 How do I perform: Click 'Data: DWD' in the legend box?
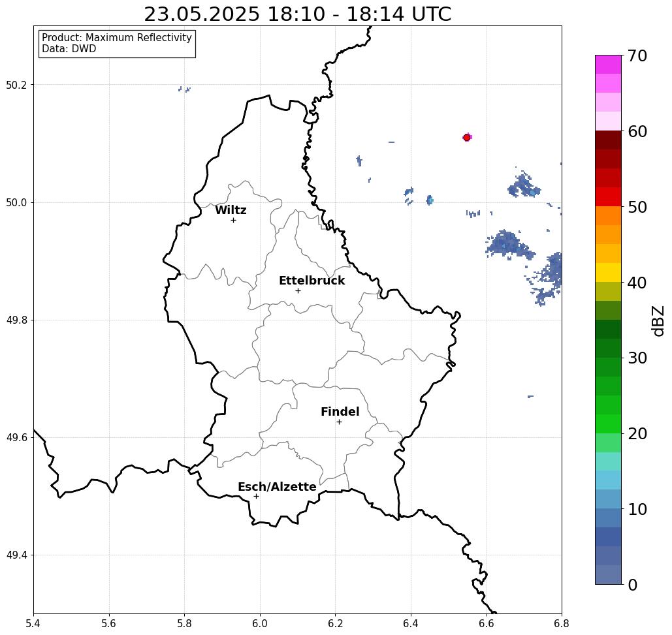pos(69,49)
